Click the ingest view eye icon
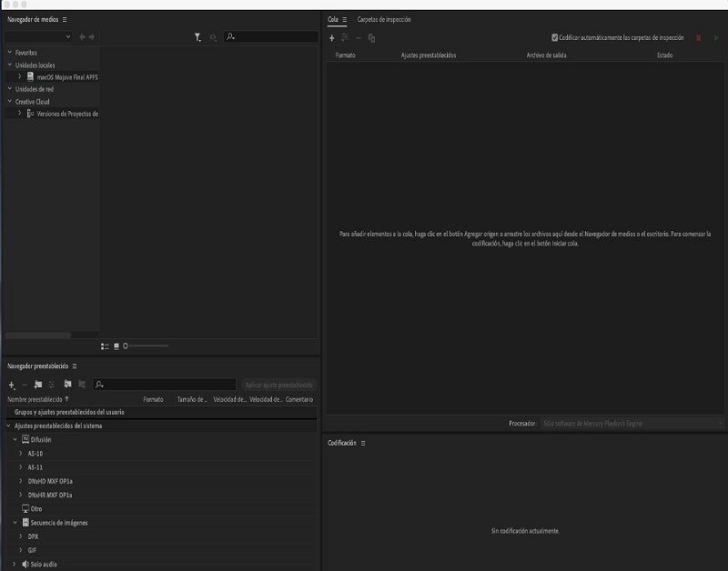 pos(213,37)
